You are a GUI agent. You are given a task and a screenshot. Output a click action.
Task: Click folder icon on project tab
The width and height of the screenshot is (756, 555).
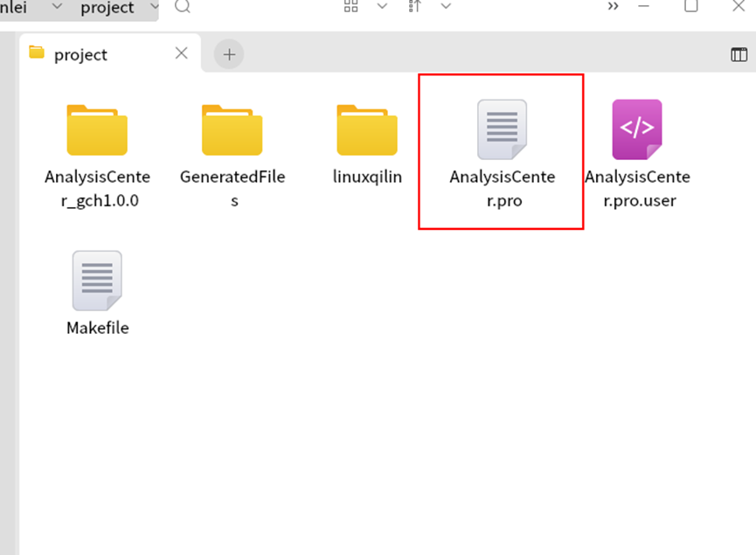click(x=37, y=52)
